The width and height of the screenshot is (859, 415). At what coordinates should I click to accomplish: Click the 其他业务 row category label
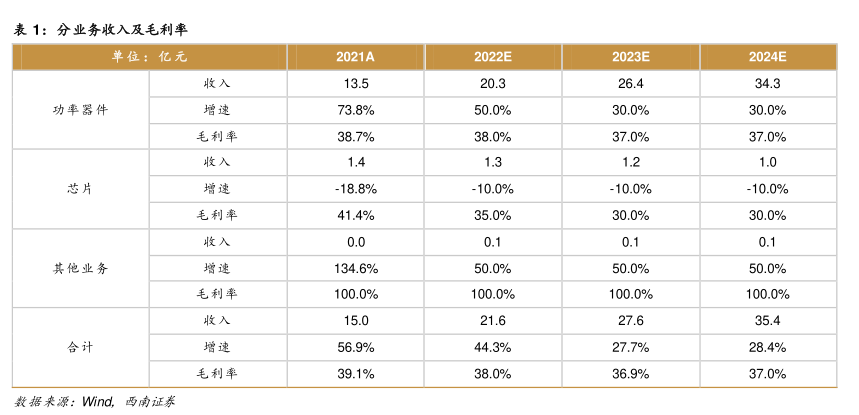pos(80,268)
